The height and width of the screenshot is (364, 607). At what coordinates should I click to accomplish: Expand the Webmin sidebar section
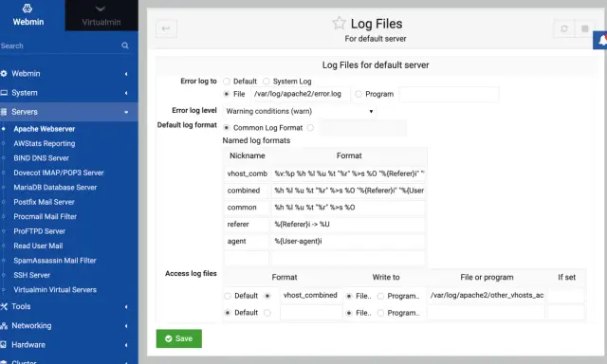tap(126, 74)
